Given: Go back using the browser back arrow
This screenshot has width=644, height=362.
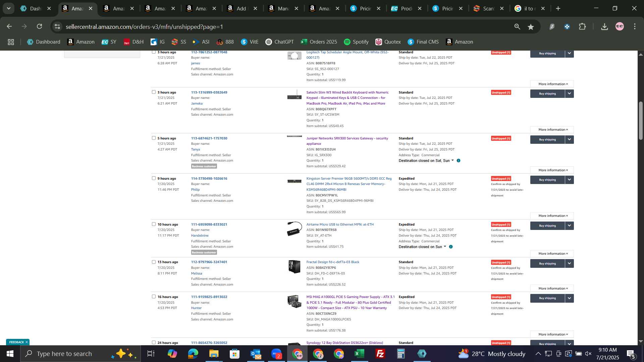Looking at the screenshot, I should (x=9, y=26).
